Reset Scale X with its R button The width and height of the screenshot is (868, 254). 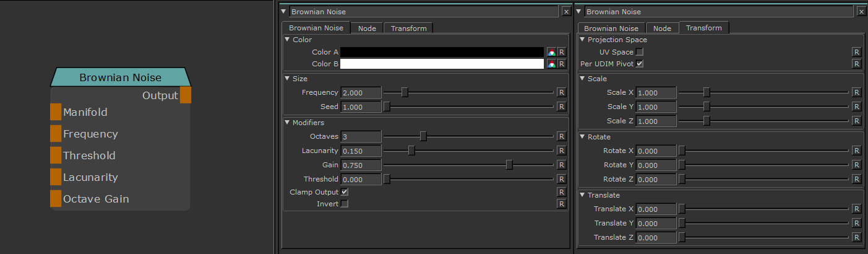(857, 92)
